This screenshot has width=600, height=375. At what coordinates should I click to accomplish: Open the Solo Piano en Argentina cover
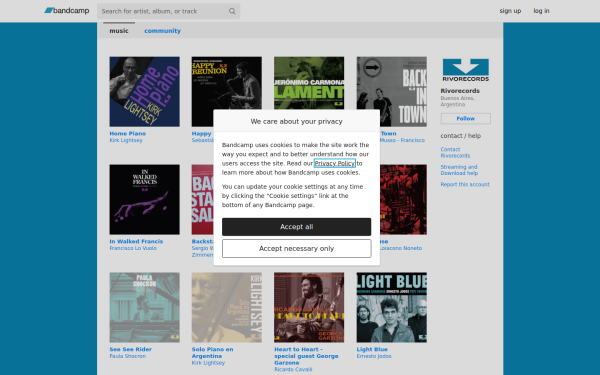[x=227, y=307]
